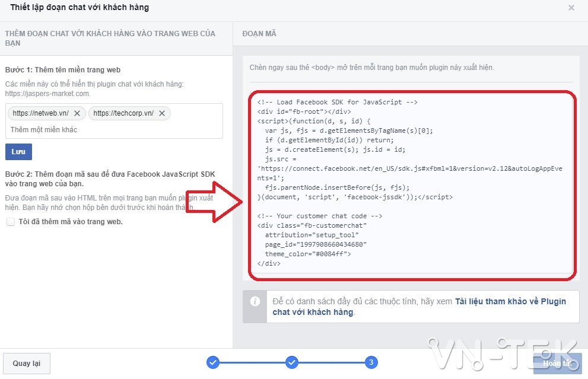Click the 'ĐOẠN MÃ' panel header

pos(259,34)
